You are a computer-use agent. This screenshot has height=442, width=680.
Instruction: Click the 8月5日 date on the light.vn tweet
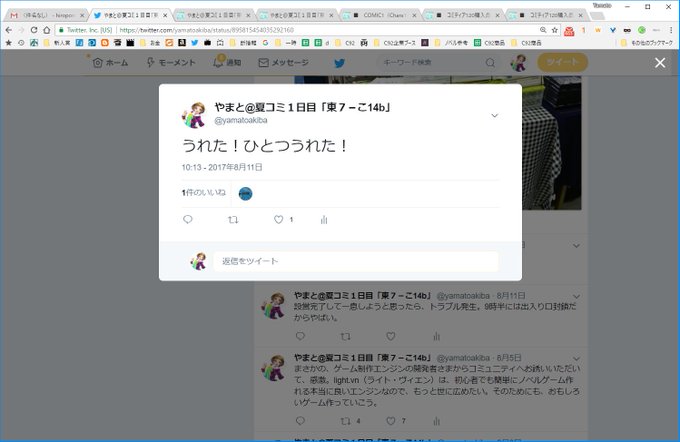(x=509, y=358)
